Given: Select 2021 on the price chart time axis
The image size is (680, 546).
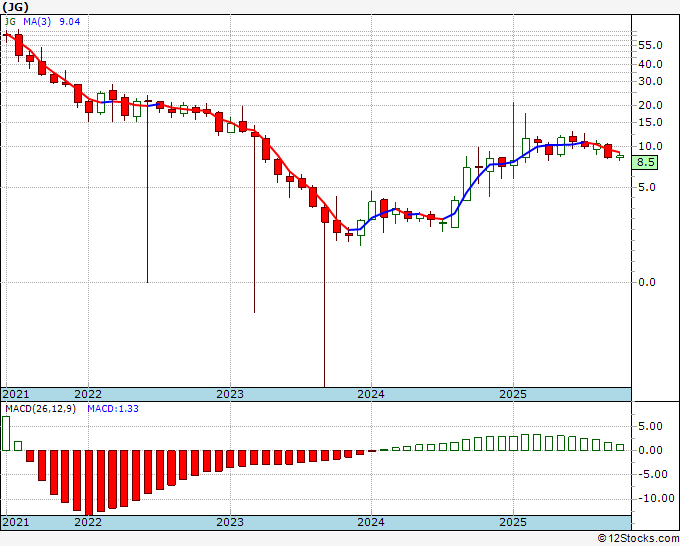Looking at the screenshot, I should [x=17, y=394].
